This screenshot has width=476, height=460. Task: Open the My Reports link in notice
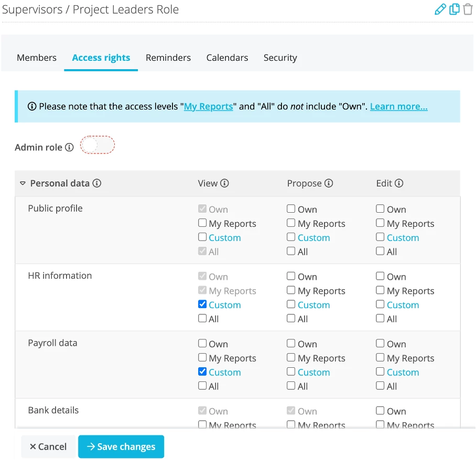[208, 106]
